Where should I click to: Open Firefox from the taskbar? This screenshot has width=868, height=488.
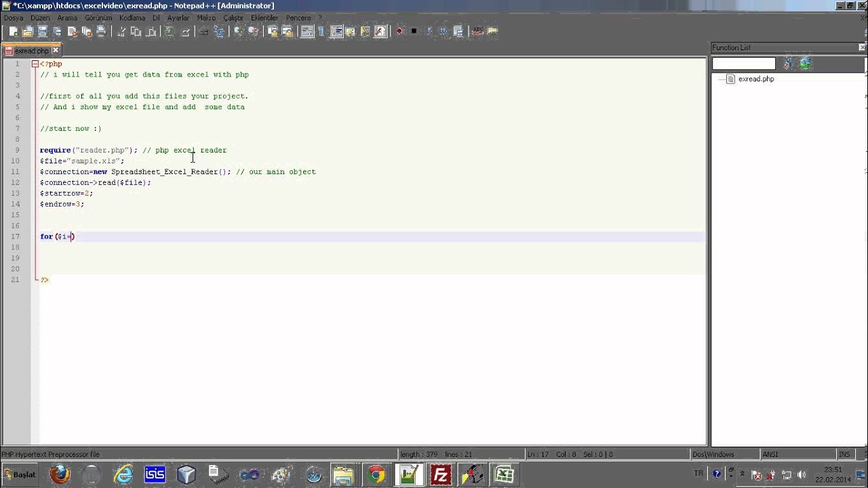tap(60, 474)
